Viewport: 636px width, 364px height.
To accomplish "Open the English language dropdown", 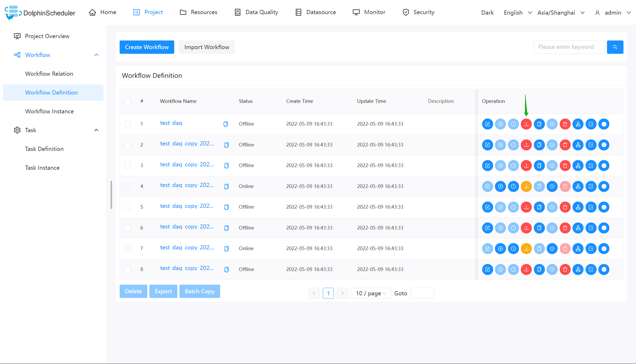I will pos(517,12).
